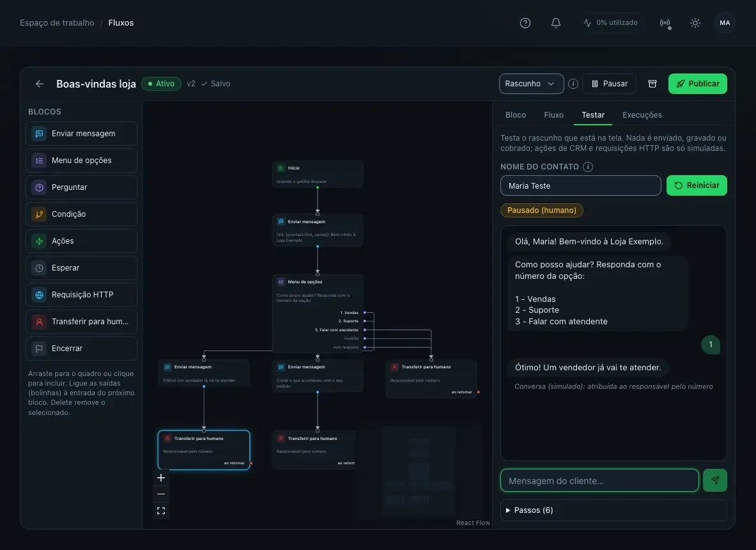Open the help question-mark icon
The height and width of the screenshot is (550, 756).
[525, 22]
